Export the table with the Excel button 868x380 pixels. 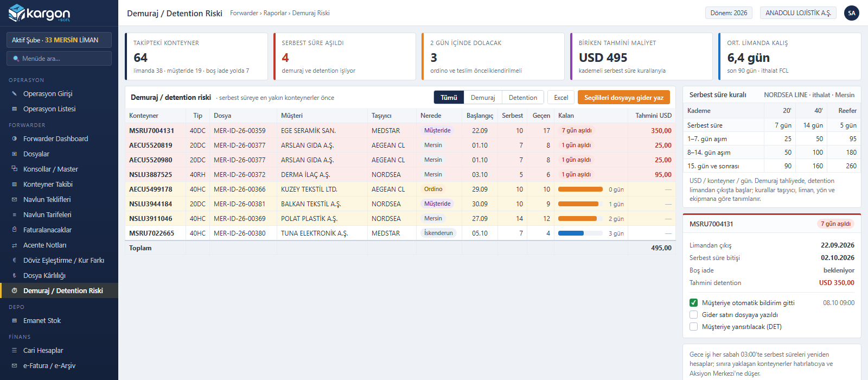[x=561, y=98]
